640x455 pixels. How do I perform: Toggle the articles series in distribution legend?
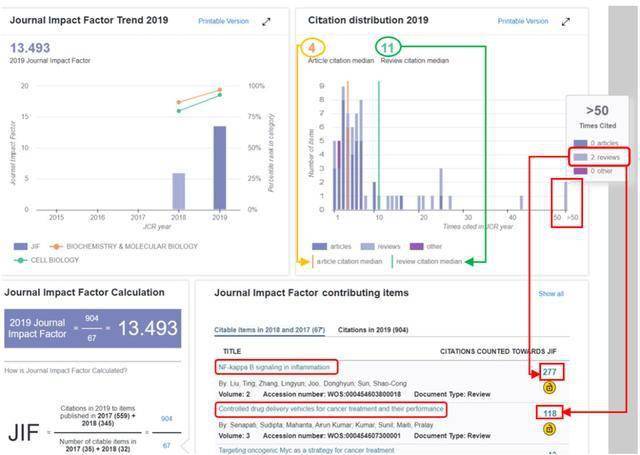(319, 245)
